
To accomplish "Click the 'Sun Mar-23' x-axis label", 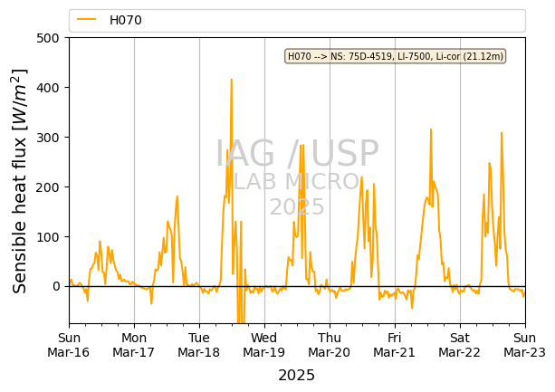I will (x=524, y=345).
